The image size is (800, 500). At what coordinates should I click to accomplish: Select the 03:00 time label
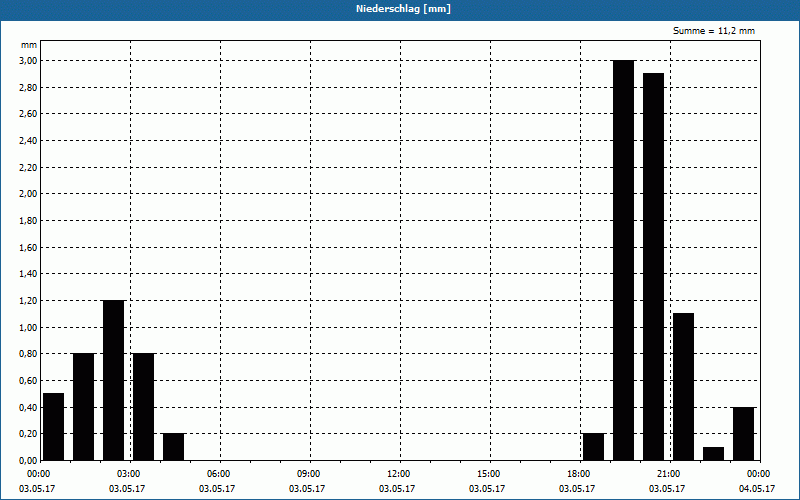click(x=131, y=474)
